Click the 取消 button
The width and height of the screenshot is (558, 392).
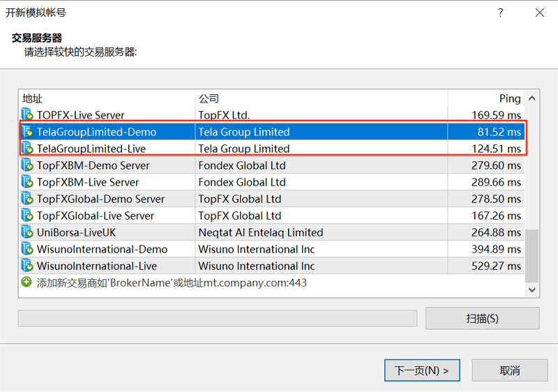pyautogui.click(x=510, y=370)
